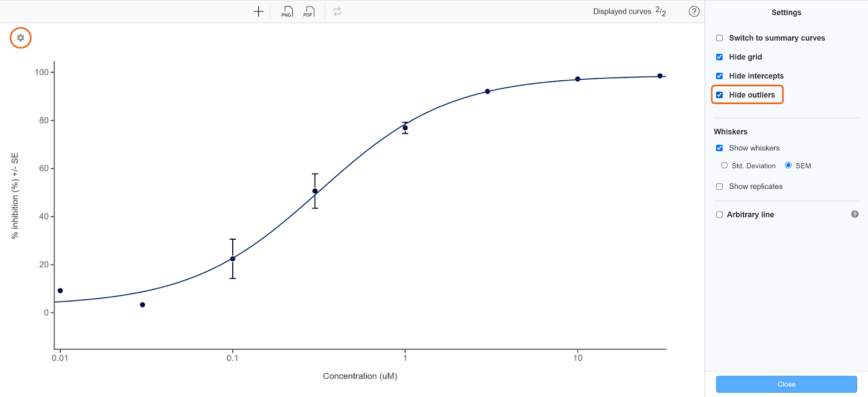Uncheck Hide grid option

click(719, 57)
